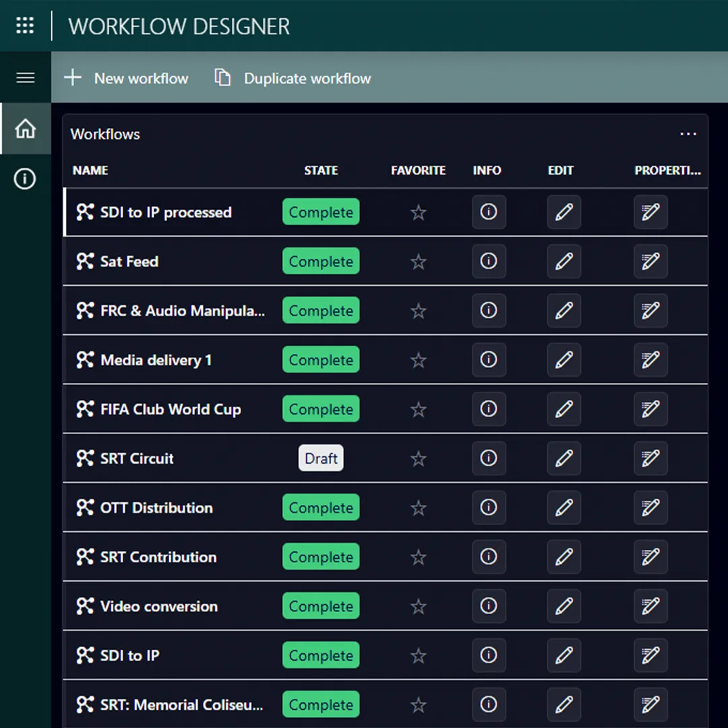Show info for SDI to IP processed
728x728 pixels.
(489, 212)
